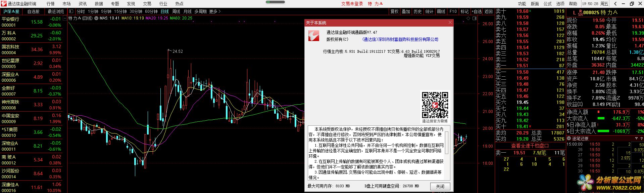The width and height of the screenshot is (644, 193).
Task: Select the 5分钟 period
Action: click(x=106, y=11)
